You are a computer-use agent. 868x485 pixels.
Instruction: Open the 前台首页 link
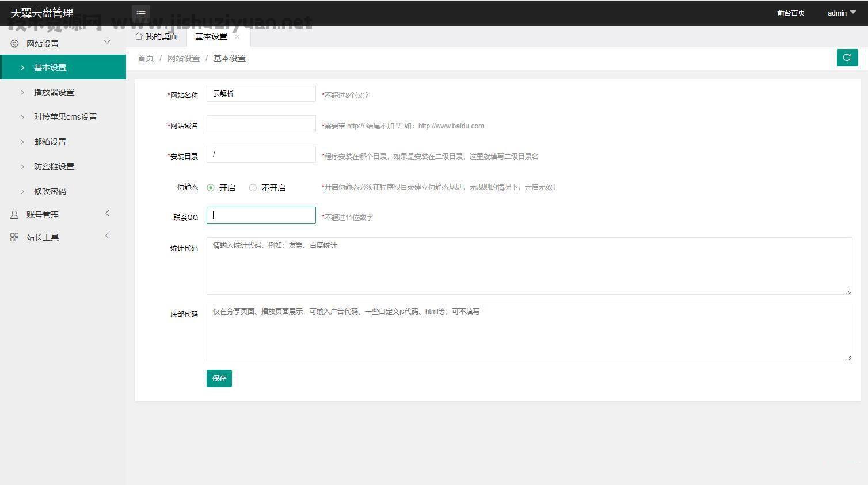[x=791, y=13]
